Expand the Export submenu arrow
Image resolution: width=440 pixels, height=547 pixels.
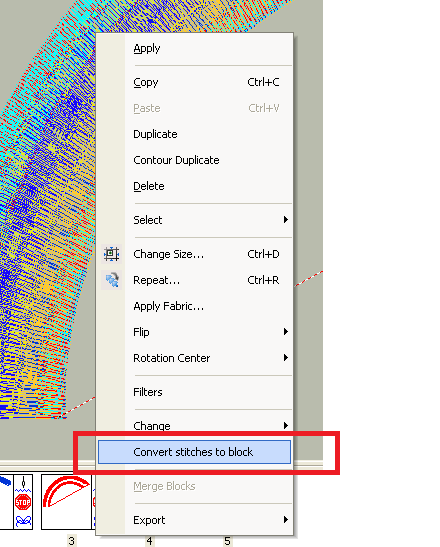pos(286,520)
